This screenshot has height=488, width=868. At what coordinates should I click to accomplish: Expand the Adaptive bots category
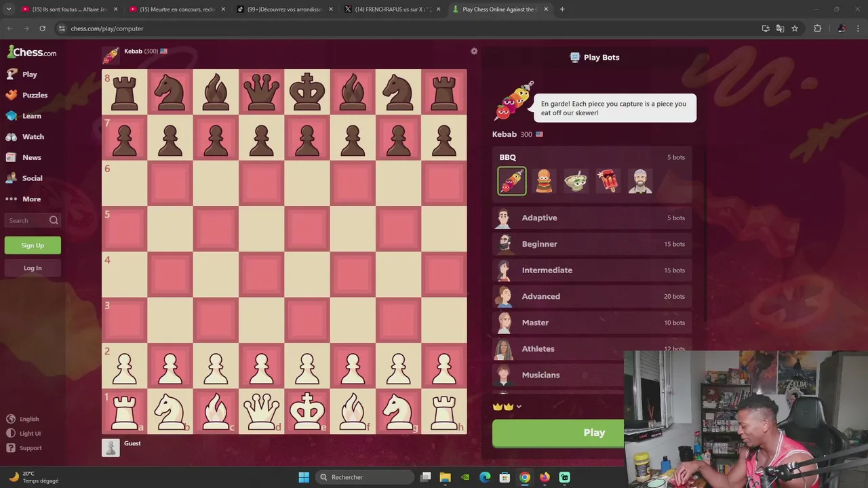click(x=592, y=218)
